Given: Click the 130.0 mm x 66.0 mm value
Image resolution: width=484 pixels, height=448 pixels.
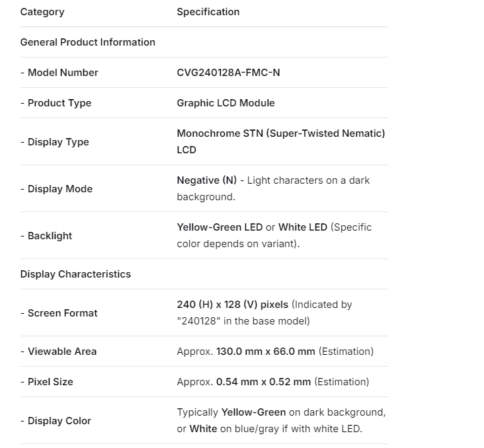Looking at the screenshot, I should click(x=265, y=352).
